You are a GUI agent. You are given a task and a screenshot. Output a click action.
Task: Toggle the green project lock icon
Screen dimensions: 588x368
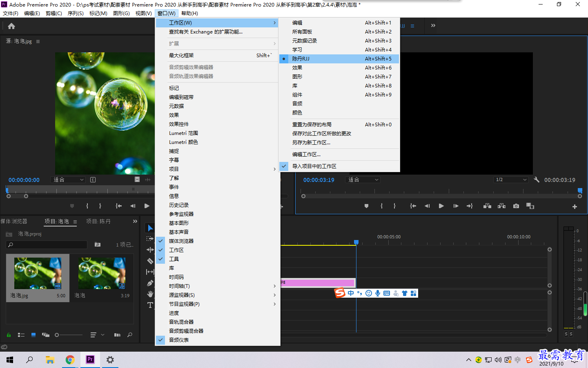pos(9,335)
